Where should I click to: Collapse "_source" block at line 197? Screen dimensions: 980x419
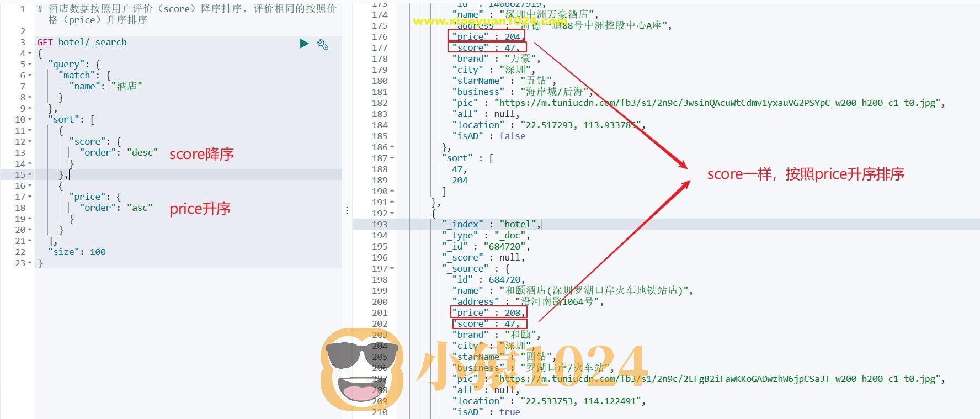click(392, 269)
